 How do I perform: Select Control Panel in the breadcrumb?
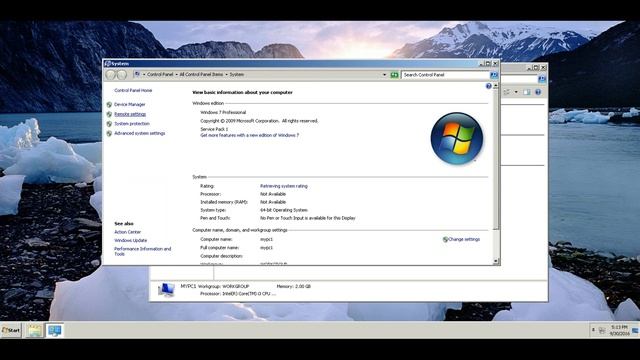(x=160, y=75)
